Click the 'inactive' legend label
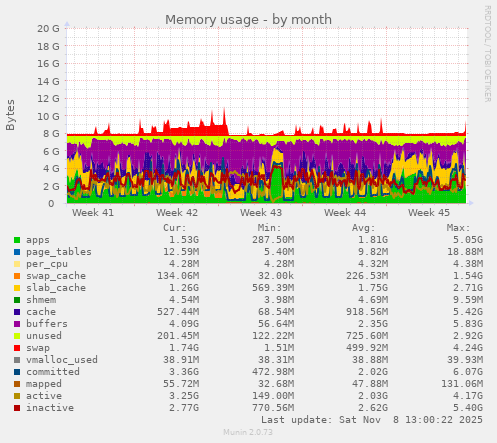The width and height of the screenshot is (497, 443). [x=50, y=408]
